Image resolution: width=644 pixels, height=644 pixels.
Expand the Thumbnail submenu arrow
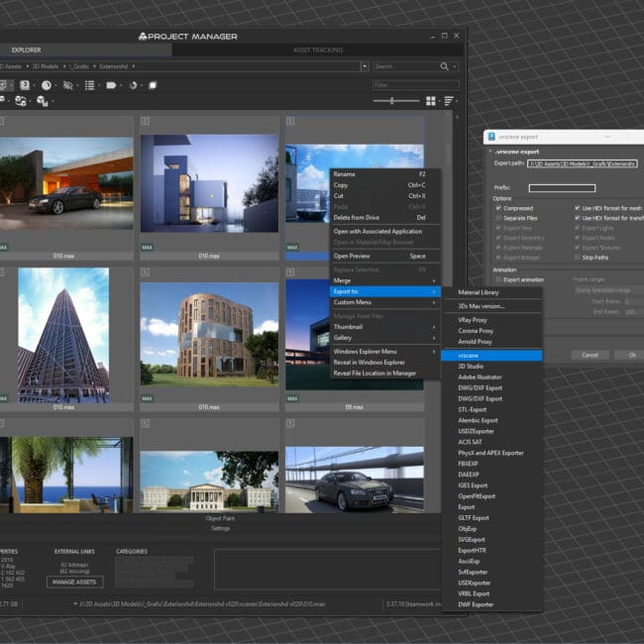(x=434, y=327)
